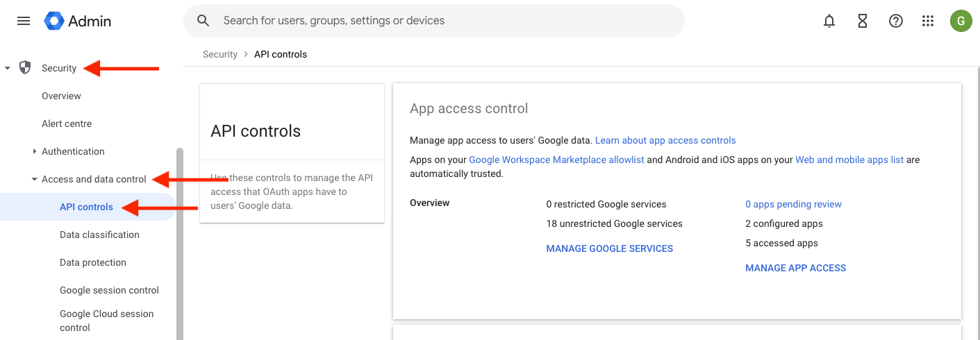Expand the Authentication submenu arrow

click(x=35, y=151)
